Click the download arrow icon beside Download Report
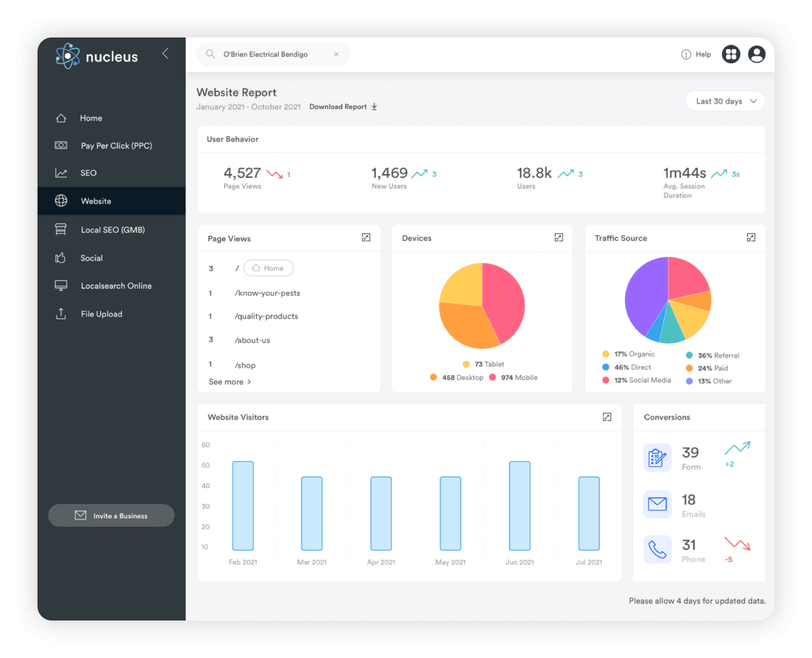The width and height of the screenshot is (812, 658). coord(374,106)
